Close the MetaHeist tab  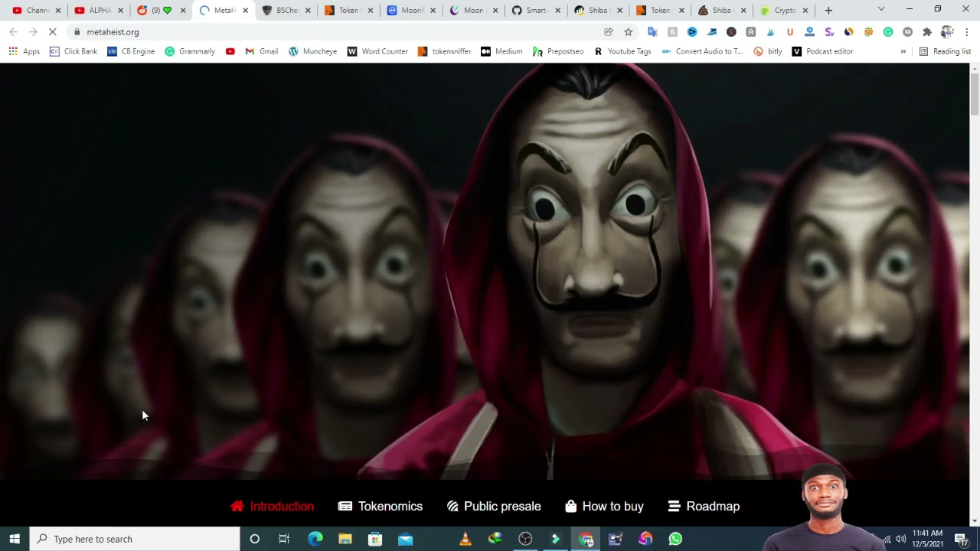click(x=246, y=11)
